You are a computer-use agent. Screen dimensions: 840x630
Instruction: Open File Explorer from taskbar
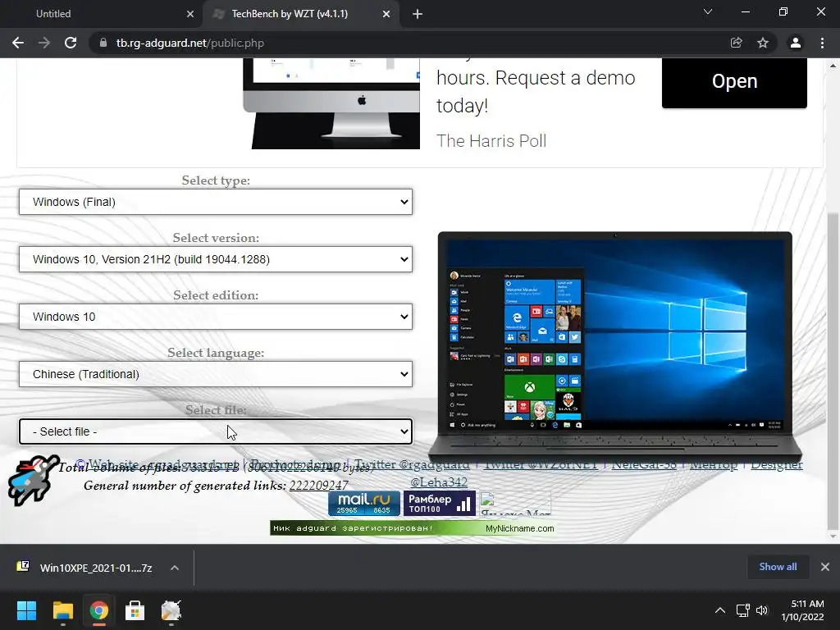pos(62,610)
